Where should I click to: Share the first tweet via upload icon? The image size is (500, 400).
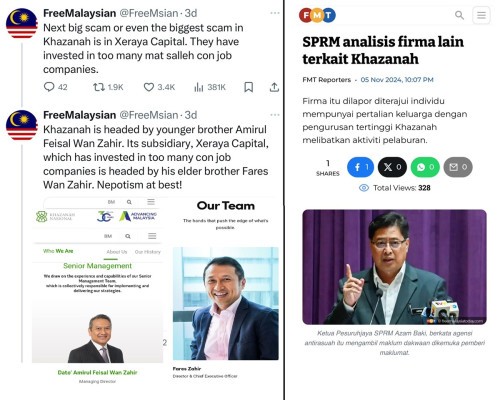click(274, 87)
